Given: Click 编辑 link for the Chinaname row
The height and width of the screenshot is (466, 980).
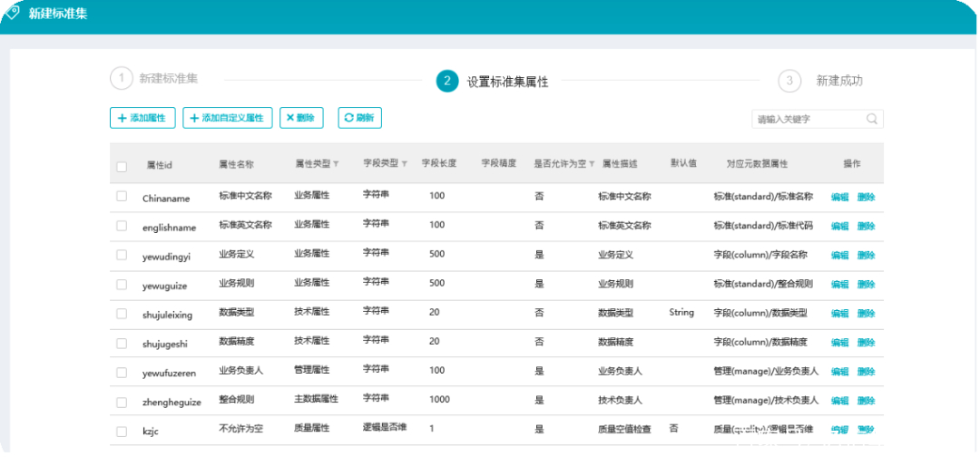Looking at the screenshot, I should point(839,197).
